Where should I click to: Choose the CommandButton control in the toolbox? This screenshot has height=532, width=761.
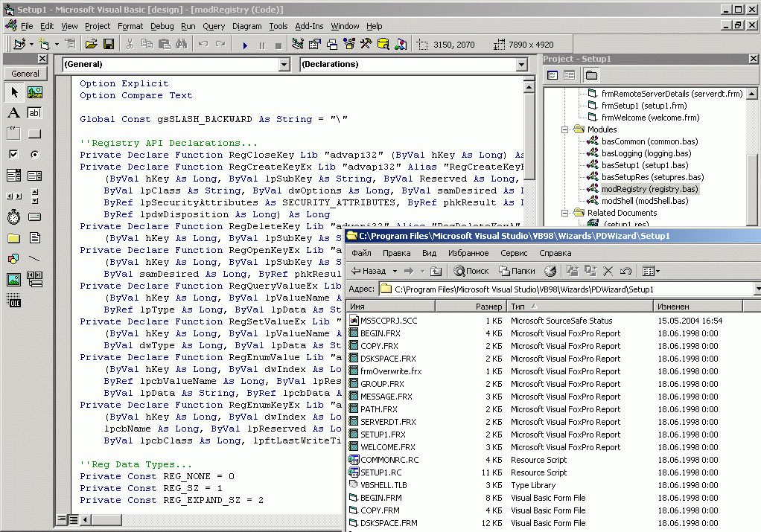coord(34,134)
